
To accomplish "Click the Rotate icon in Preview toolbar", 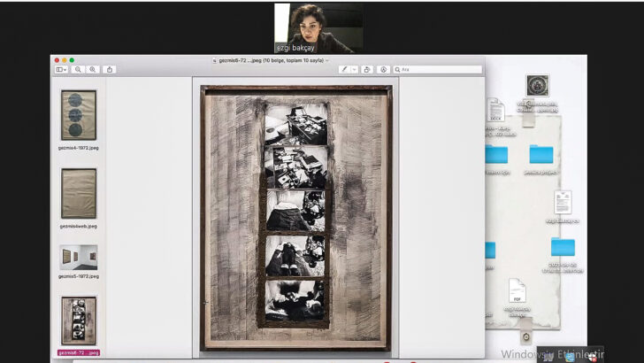I will [x=367, y=69].
